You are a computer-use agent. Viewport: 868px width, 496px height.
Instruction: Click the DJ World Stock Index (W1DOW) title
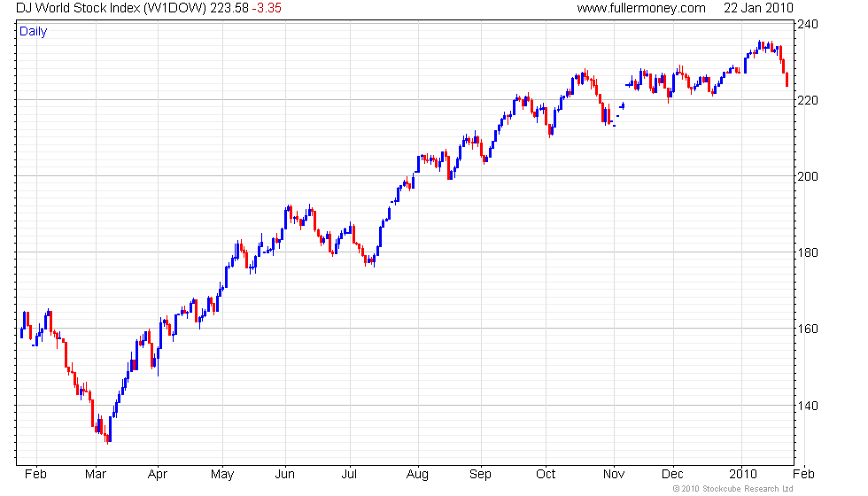112,8
